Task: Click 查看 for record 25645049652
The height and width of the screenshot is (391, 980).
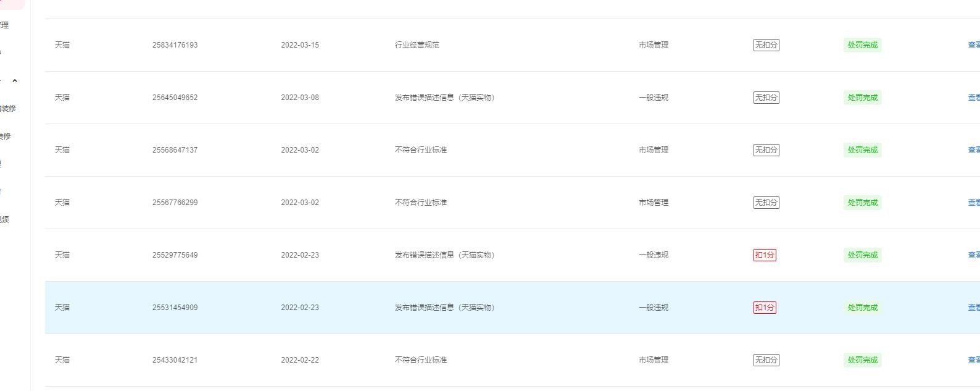Action: click(x=973, y=98)
